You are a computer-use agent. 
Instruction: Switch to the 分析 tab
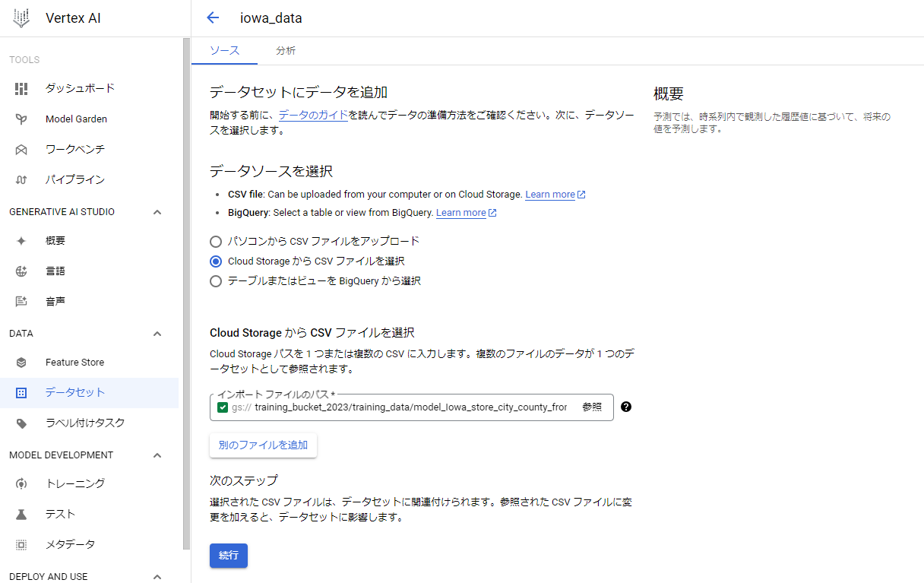point(286,51)
